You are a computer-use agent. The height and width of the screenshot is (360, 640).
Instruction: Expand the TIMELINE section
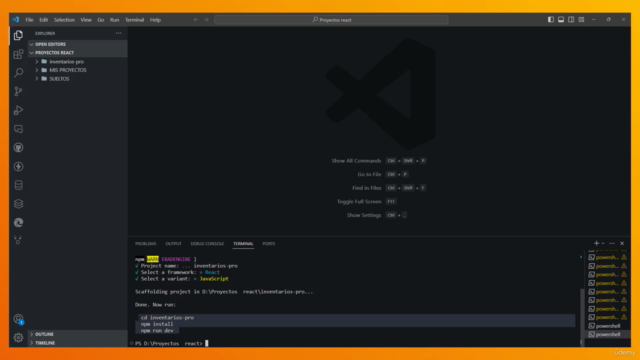[x=78, y=343]
